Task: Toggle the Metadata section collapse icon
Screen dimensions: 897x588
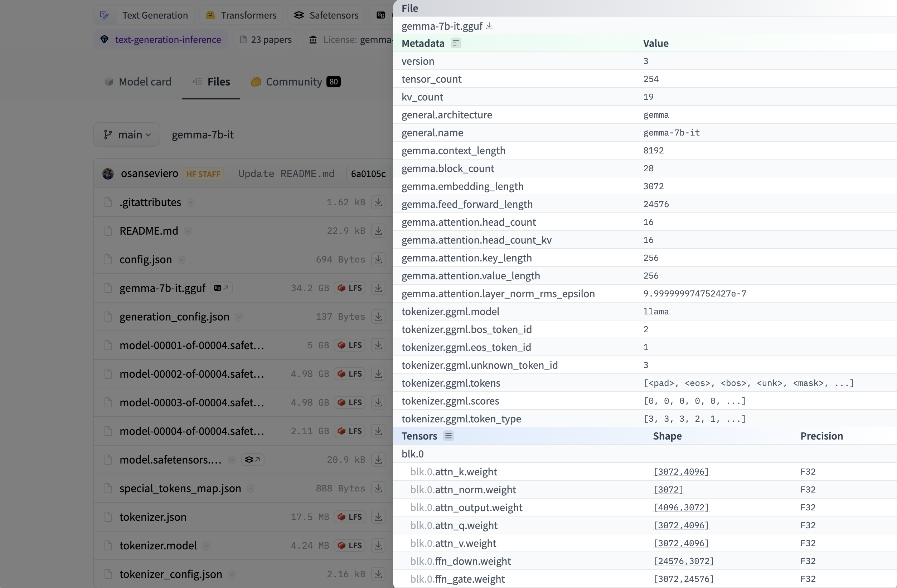Action: (456, 43)
